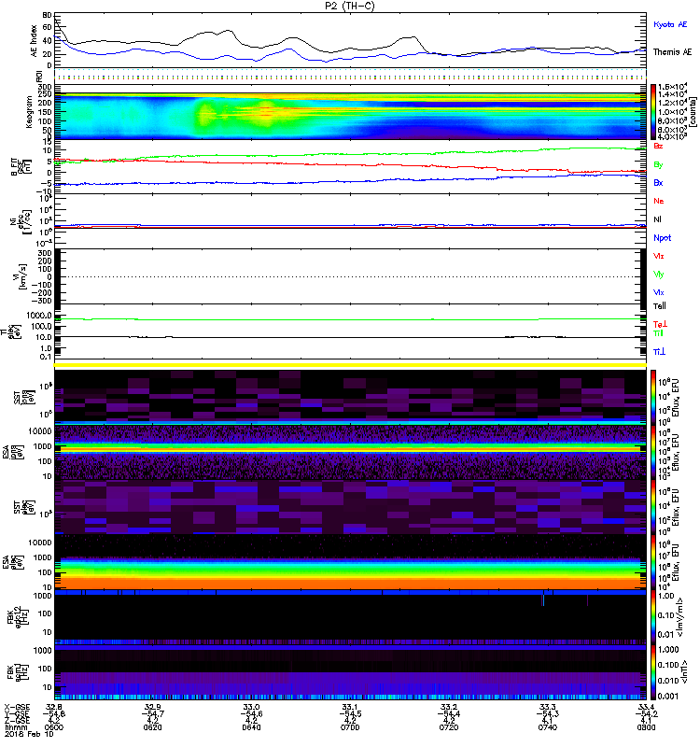Viewport: 700px width, 747px height.
Task: Select the 'Kyoto AE' legend label
Action: (x=670, y=24)
